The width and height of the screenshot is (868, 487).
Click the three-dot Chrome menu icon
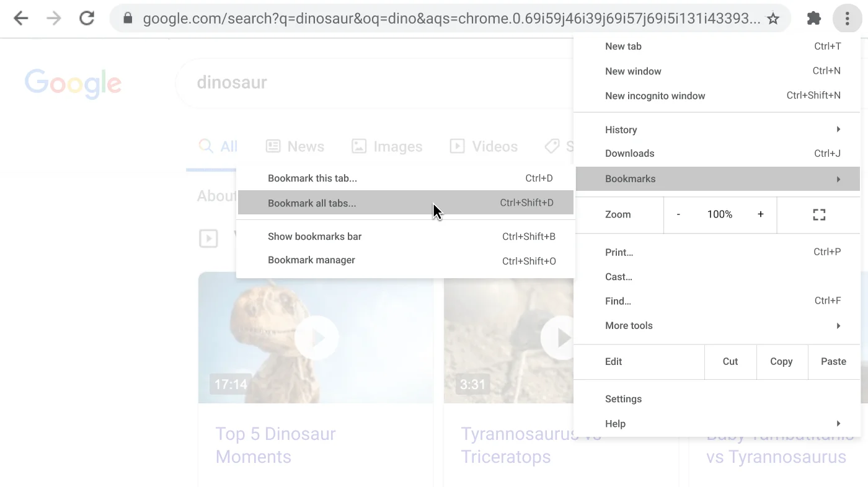click(846, 18)
